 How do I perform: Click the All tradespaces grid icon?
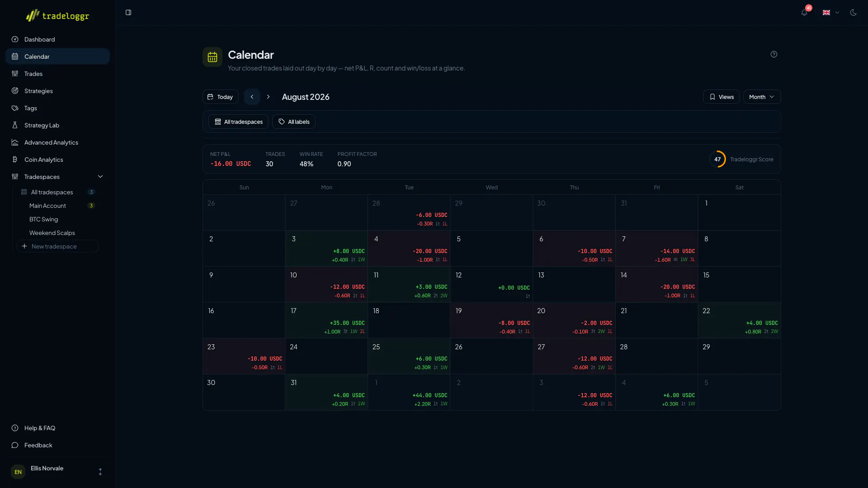(x=24, y=192)
